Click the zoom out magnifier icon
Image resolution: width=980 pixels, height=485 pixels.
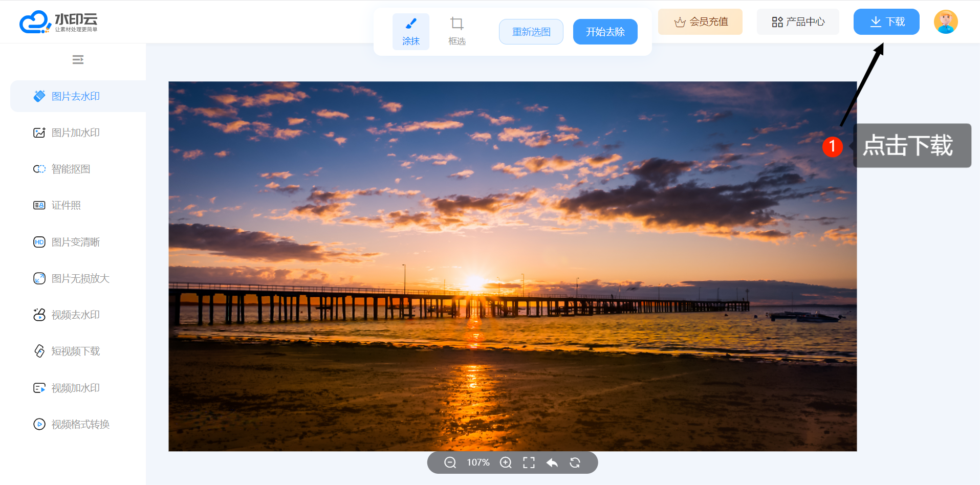click(x=450, y=462)
